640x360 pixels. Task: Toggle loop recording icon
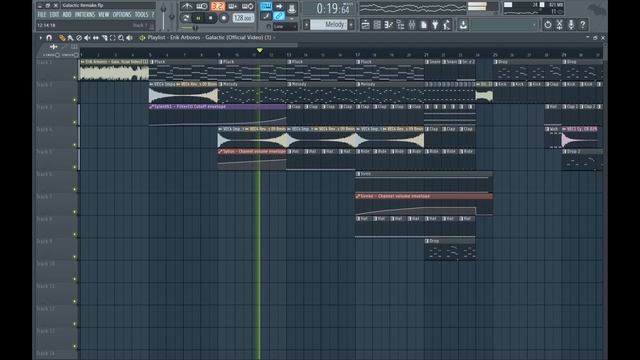pyautogui.click(x=248, y=6)
